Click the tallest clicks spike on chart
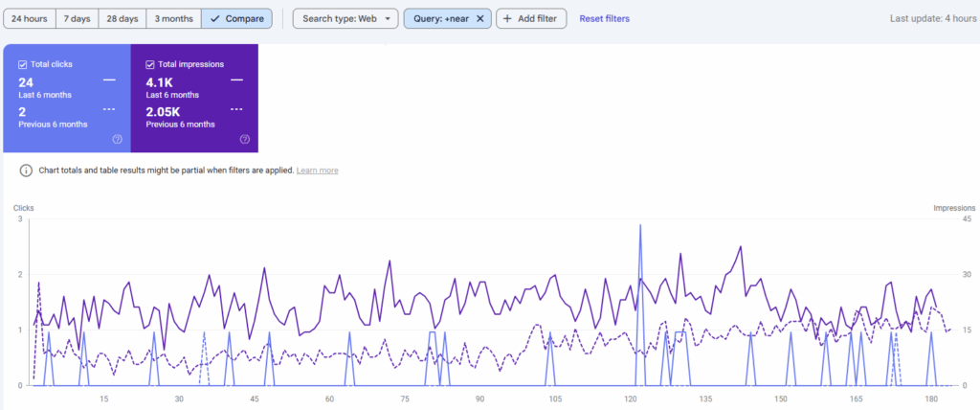The height and width of the screenshot is (410, 980). tap(639, 227)
